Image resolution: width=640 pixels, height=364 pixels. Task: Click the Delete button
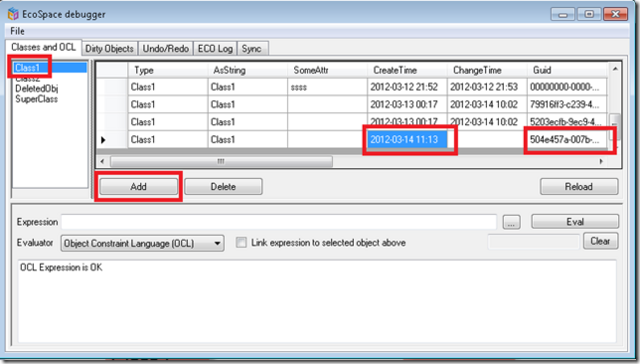click(223, 186)
